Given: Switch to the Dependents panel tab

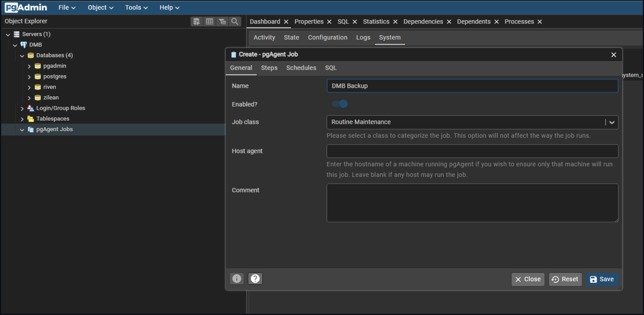Looking at the screenshot, I should pos(474,21).
